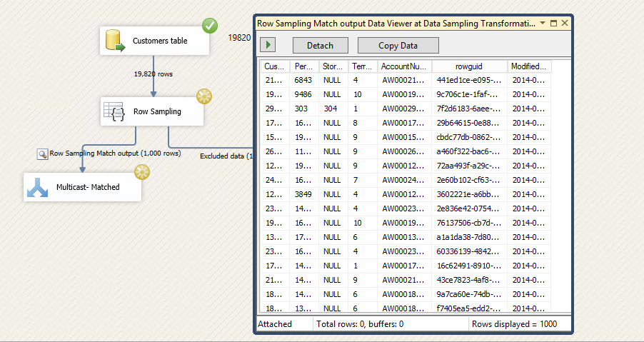The width and height of the screenshot is (644, 342).
Task: Open the Data Viewer window options dropdown arrow
Action: pyautogui.click(x=543, y=24)
